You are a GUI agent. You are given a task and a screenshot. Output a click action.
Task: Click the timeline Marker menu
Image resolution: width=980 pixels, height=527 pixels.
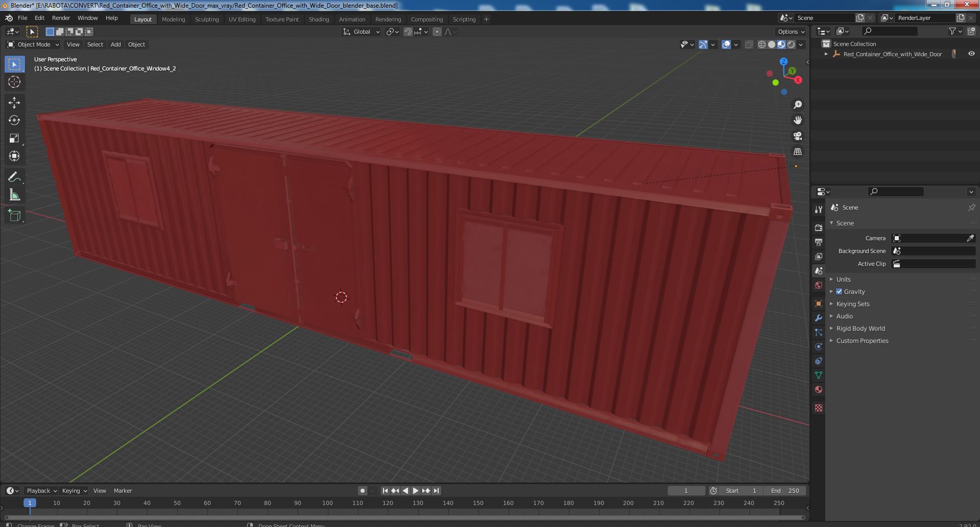[123, 491]
